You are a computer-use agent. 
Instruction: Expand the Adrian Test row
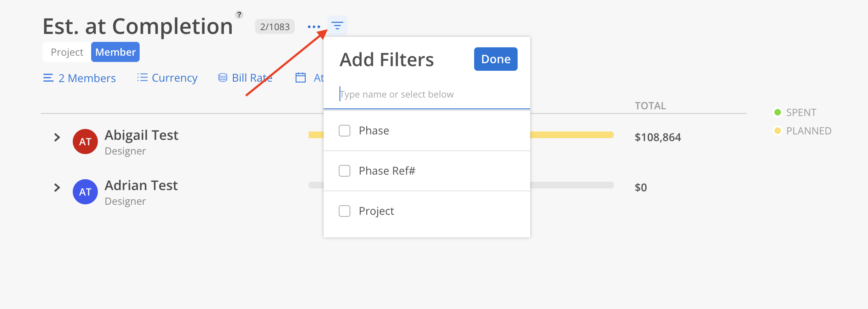coord(57,188)
